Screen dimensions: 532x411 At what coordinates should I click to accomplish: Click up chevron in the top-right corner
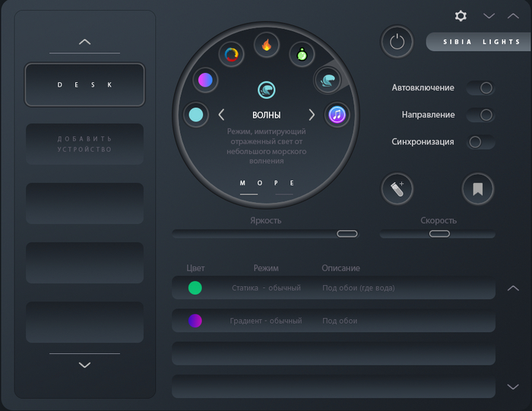[x=513, y=16]
